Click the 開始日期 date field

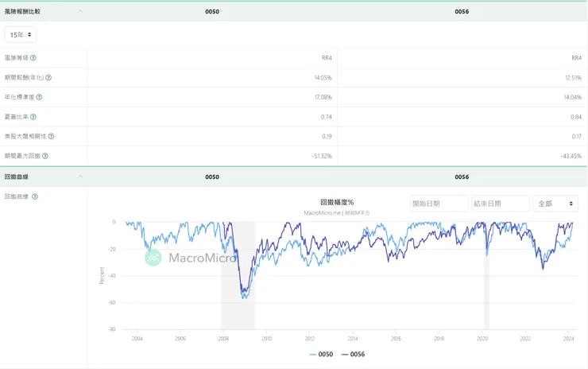(x=439, y=204)
